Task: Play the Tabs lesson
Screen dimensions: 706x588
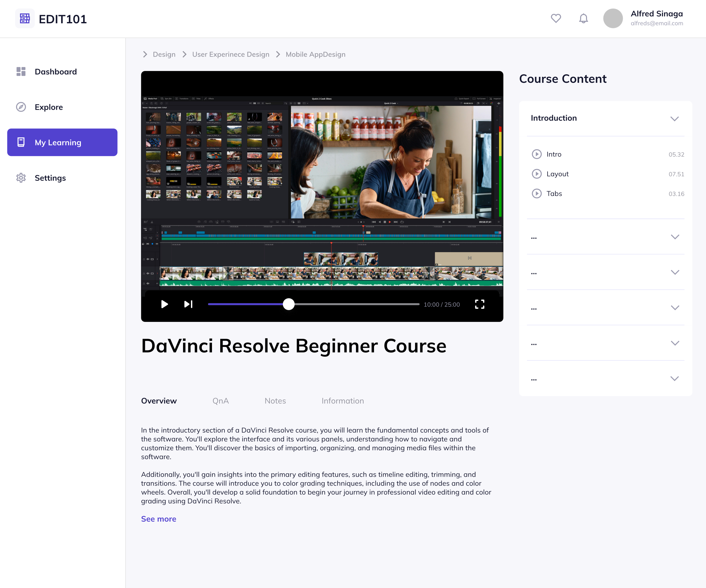Action: [x=536, y=193]
